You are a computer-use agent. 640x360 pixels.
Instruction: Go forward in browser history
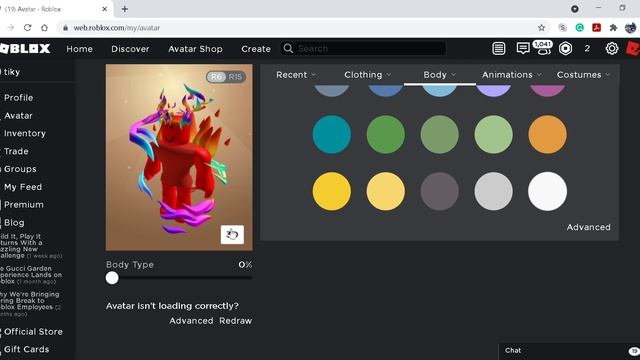[11, 28]
